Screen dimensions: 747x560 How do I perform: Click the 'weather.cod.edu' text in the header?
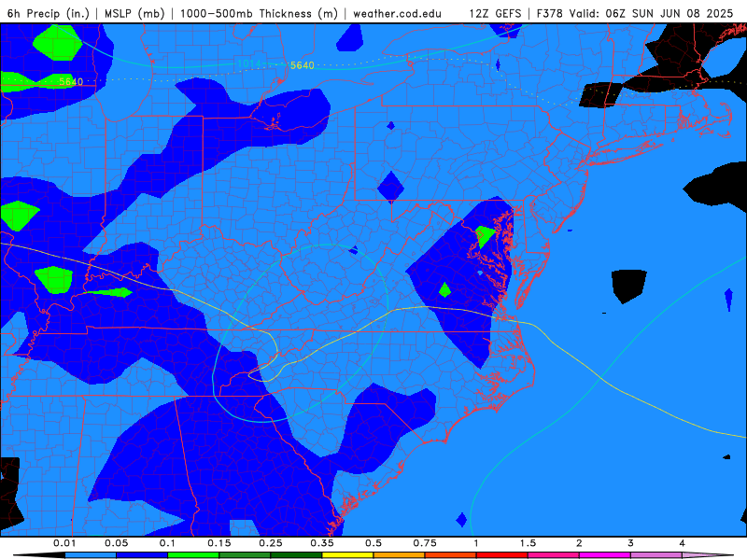coord(397,13)
